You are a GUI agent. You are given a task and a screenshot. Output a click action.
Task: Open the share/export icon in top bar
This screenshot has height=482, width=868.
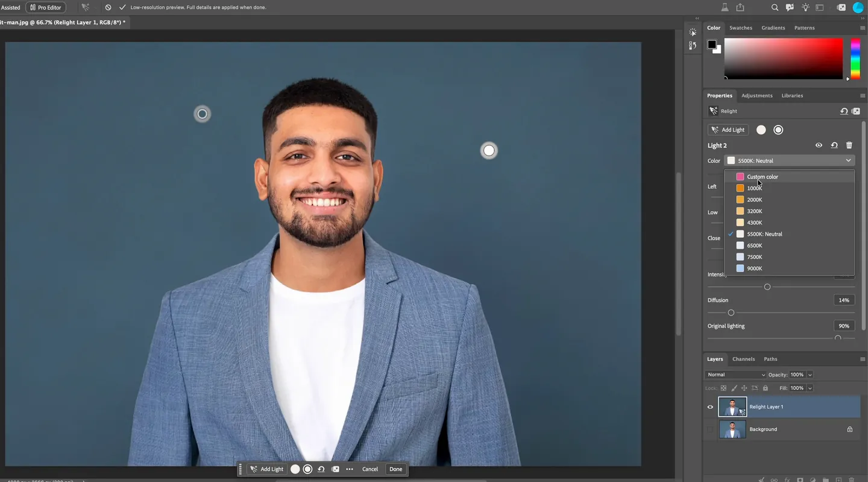[x=740, y=7]
